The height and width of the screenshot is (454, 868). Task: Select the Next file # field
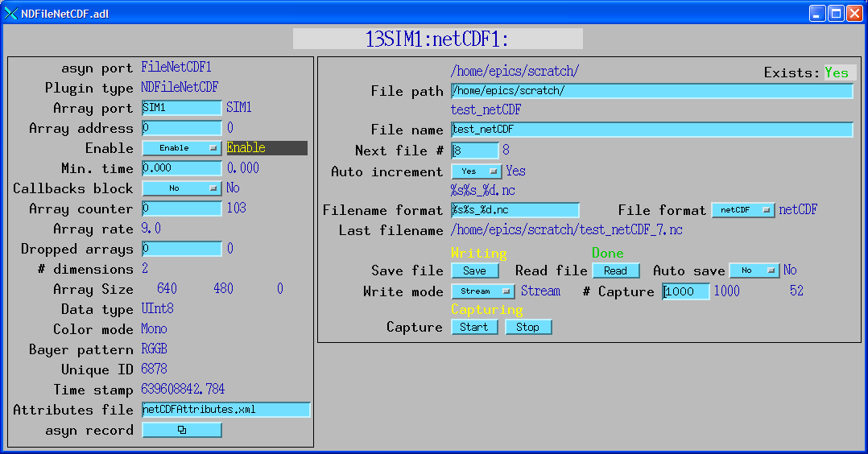tap(475, 151)
